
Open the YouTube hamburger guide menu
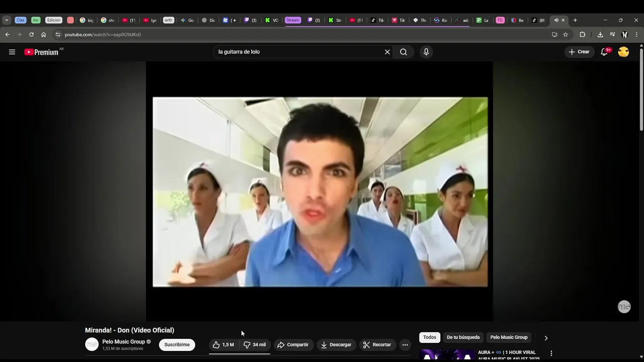click(12, 52)
